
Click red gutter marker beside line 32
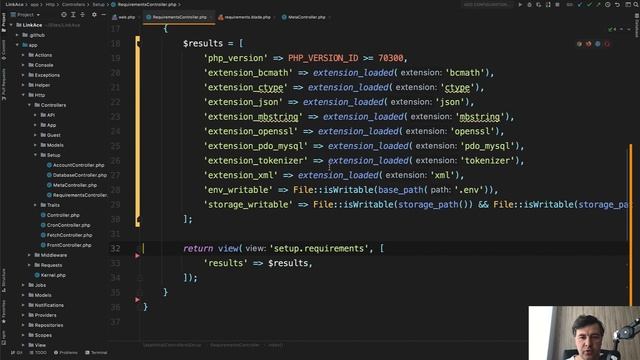pos(138,256)
